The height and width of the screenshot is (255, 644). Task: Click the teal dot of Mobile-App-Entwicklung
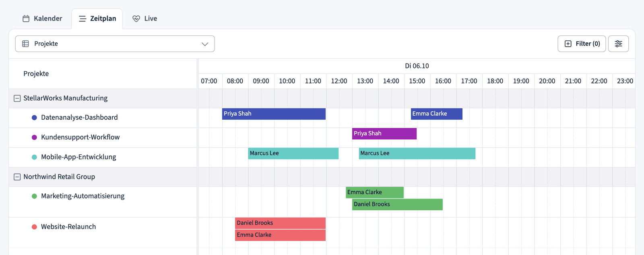(x=34, y=157)
